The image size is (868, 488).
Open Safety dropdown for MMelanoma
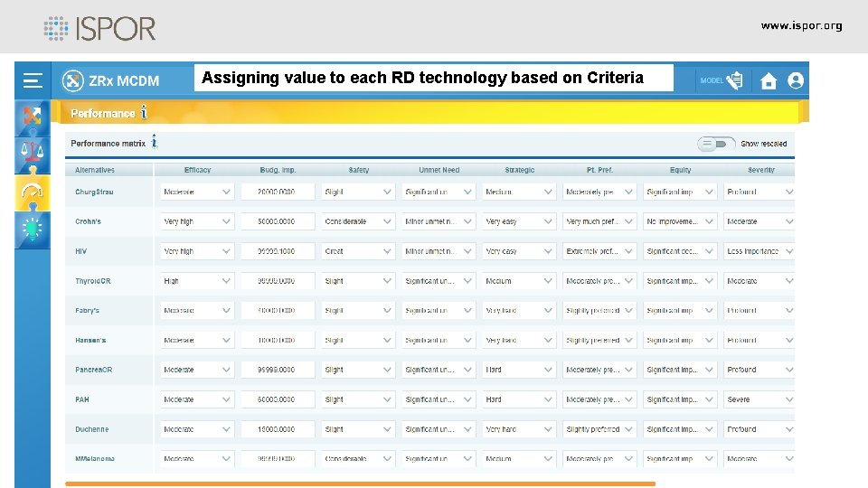(x=358, y=459)
